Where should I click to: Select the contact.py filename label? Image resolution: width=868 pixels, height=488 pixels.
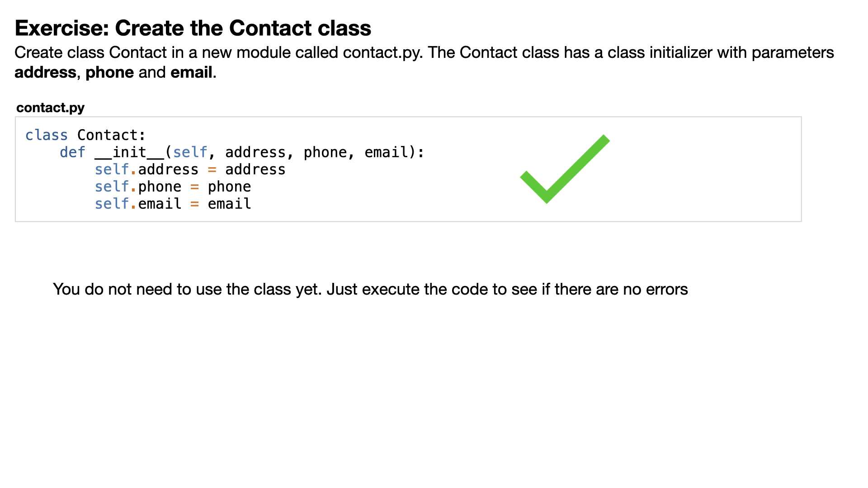coord(50,108)
